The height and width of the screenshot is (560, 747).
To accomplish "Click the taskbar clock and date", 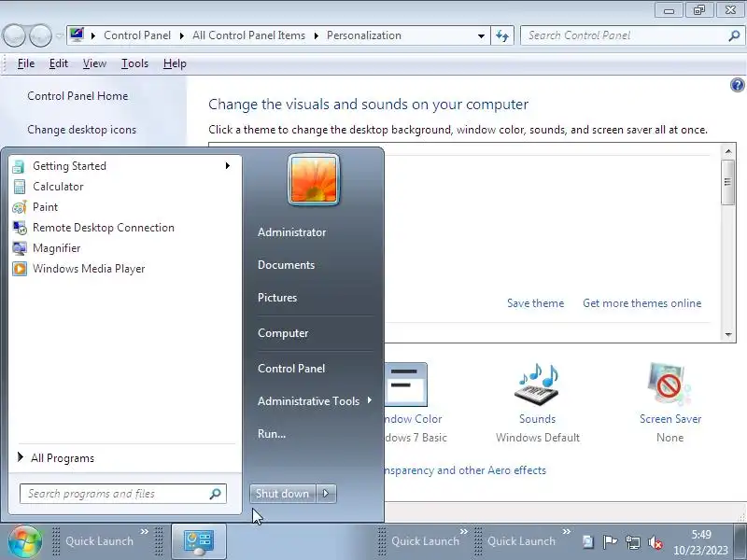I will click(700, 542).
